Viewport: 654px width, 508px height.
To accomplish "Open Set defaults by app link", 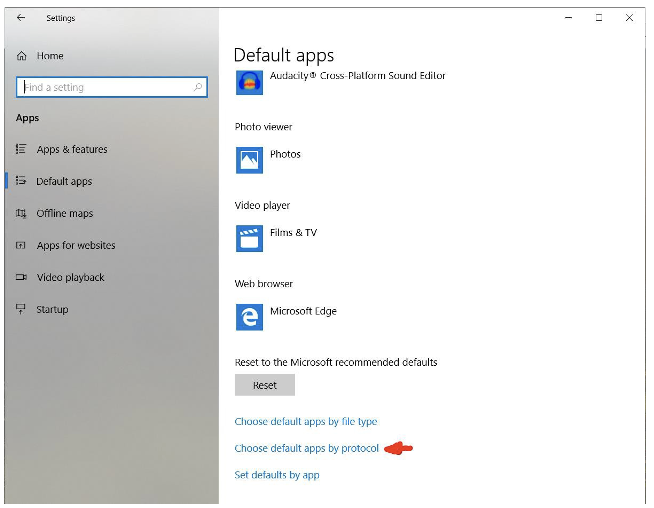I will [277, 475].
